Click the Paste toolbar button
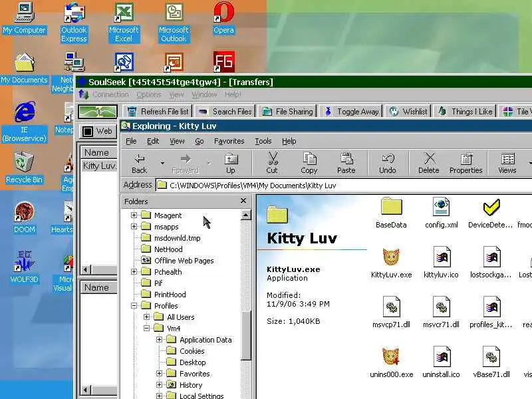The height and width of the screenshot is (399, 532). (346, 164)
